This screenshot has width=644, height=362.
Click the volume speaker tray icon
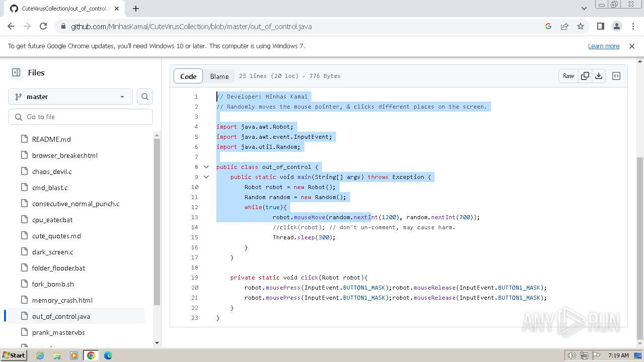tap(572, 355)
